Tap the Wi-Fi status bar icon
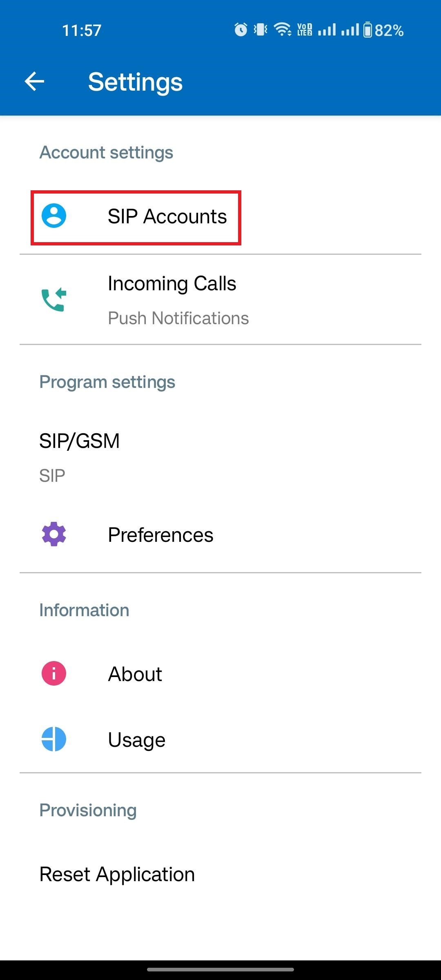Screen dimensions: 441x980 [x=282, y=29]
